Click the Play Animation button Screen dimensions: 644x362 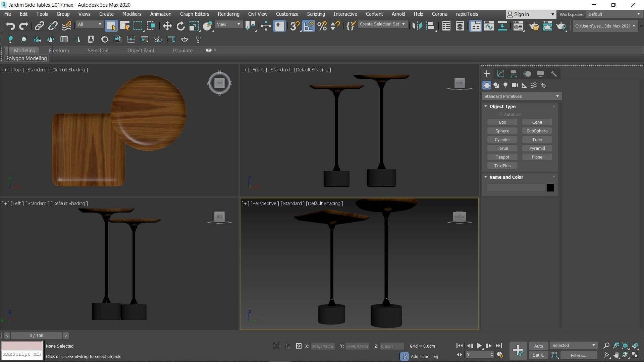coord(479,346)
